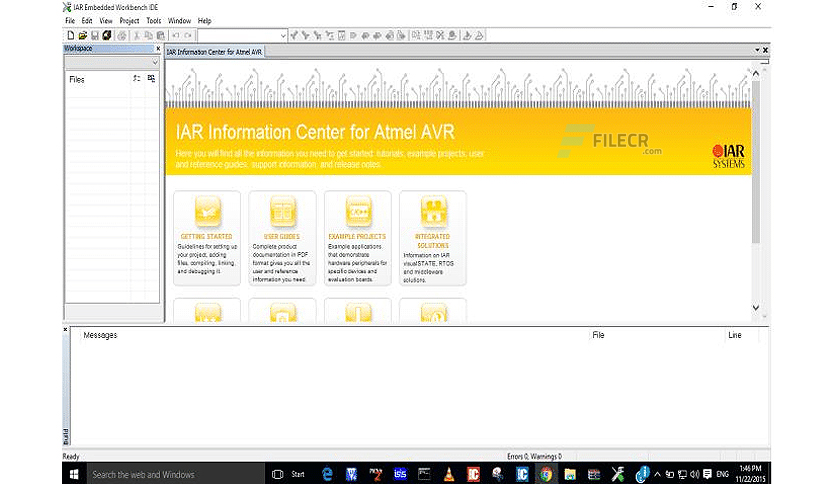Open the toolbar quick search dropdown
This screenshot has height=484, width=836.
[283, 35]
